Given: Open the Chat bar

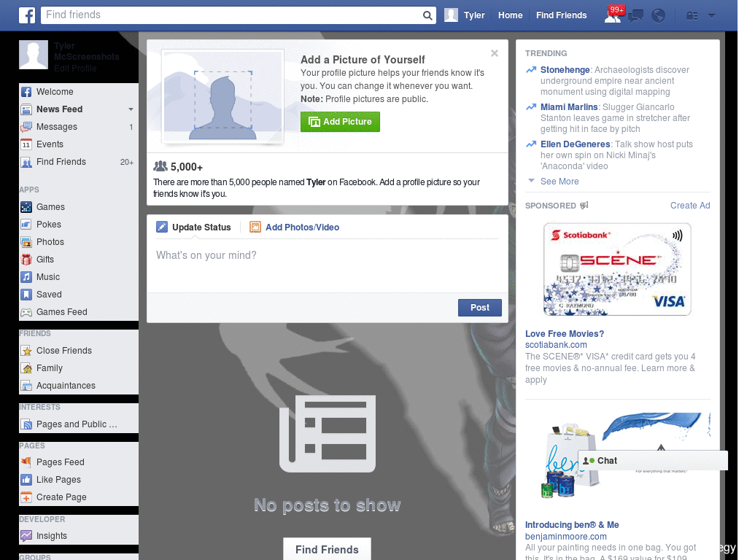Looking at the screenshot, I should click(653, 461).
